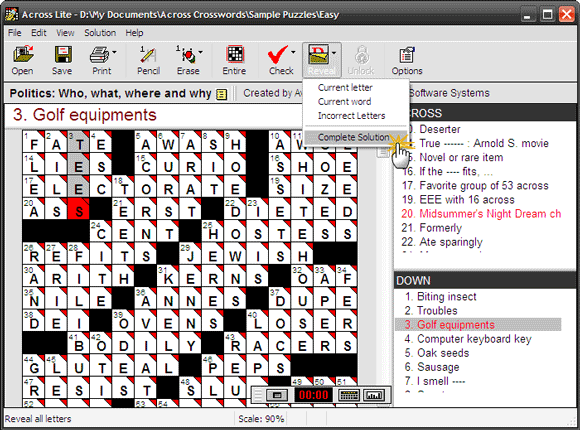
Task: Save the puzzle with the Save icon
Action: click(63, 55)
